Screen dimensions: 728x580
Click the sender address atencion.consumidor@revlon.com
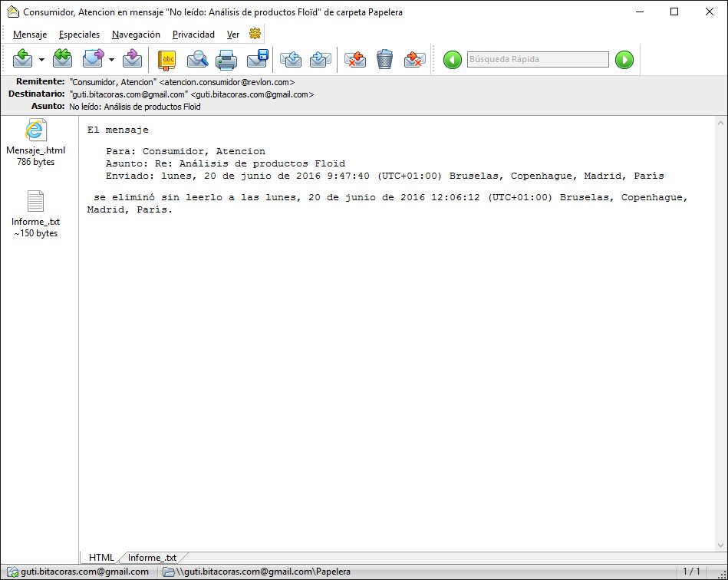(x=227, y=82)
